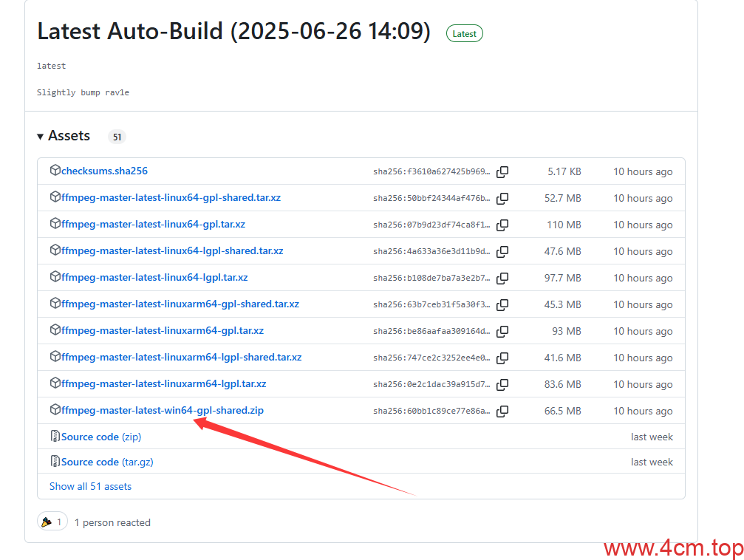744x560 pixels.
Task: Open the Latest Auto-Build release title
Action: [x=234, y=31]
